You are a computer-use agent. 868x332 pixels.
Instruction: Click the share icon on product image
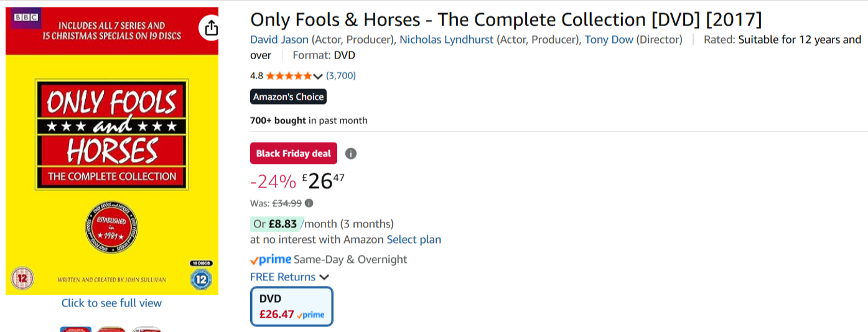pyautogui.click(x=210, y=28)
